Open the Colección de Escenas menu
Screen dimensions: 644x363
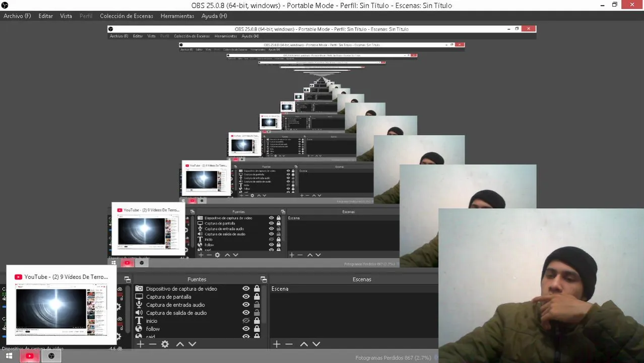click(126, 16)
